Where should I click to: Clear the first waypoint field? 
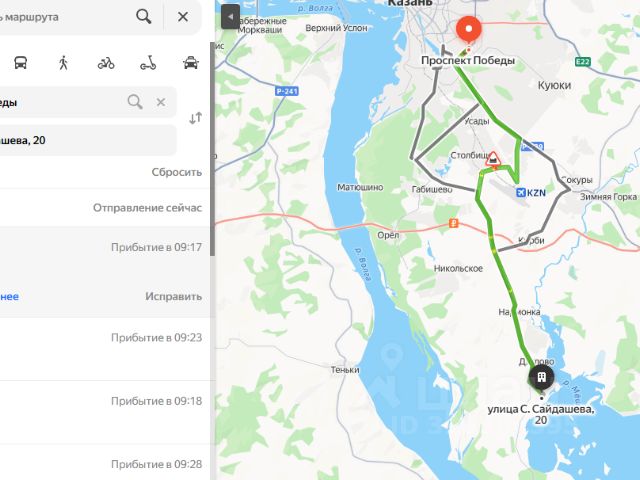tap(161, 102)
